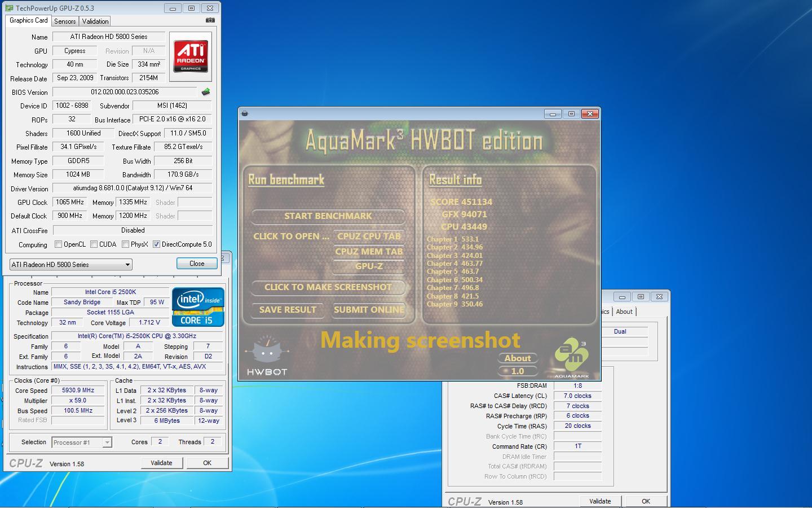The height and width of the screenshot is (508, 812).
Task: Click START BENCHMARK in AquaMark
Action: [x=328, y=216]
